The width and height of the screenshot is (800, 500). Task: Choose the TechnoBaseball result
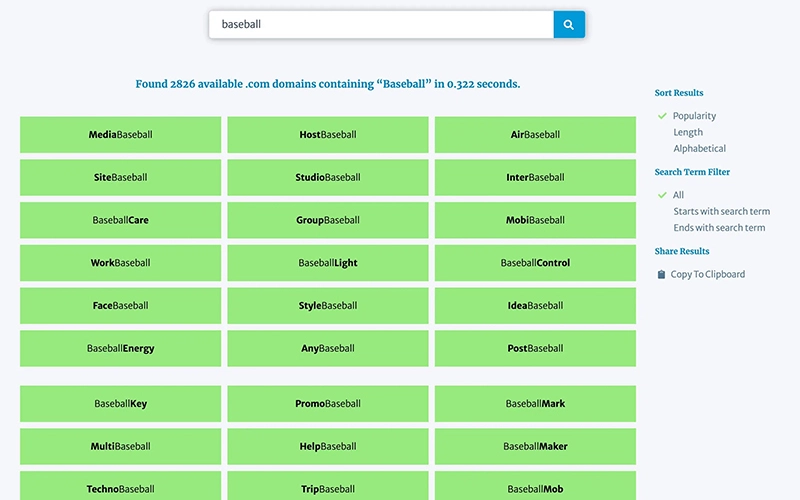pyautogui.click(x=120, y=486)
